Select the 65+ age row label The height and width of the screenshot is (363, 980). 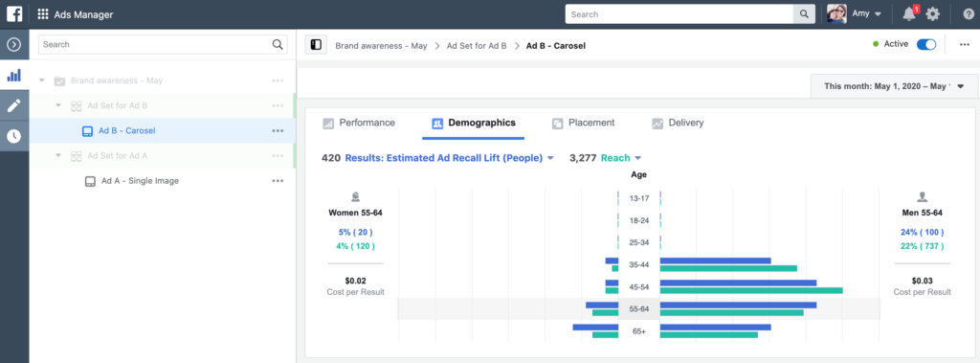coord(639,331)
